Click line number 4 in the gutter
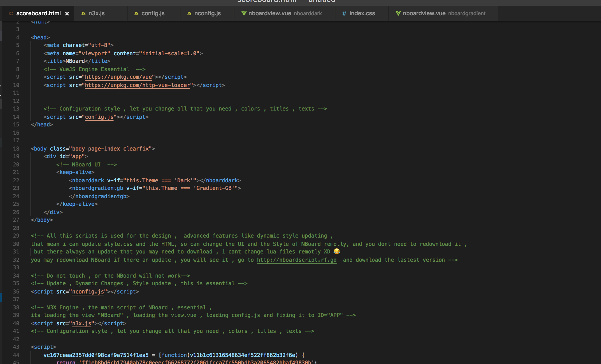 [18, 37]
